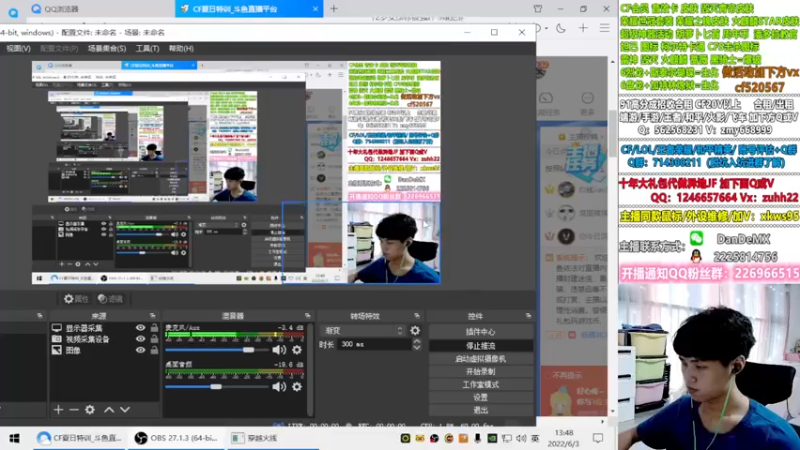Open the Windows notification center icon
The width and height of the screenshot is (800, 450).
(597, 438)
